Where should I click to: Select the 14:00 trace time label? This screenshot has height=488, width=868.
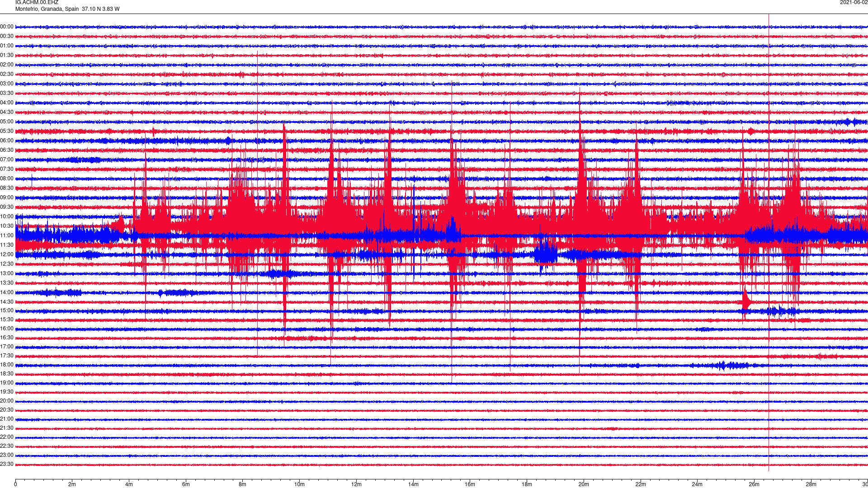tap(7, 293)
